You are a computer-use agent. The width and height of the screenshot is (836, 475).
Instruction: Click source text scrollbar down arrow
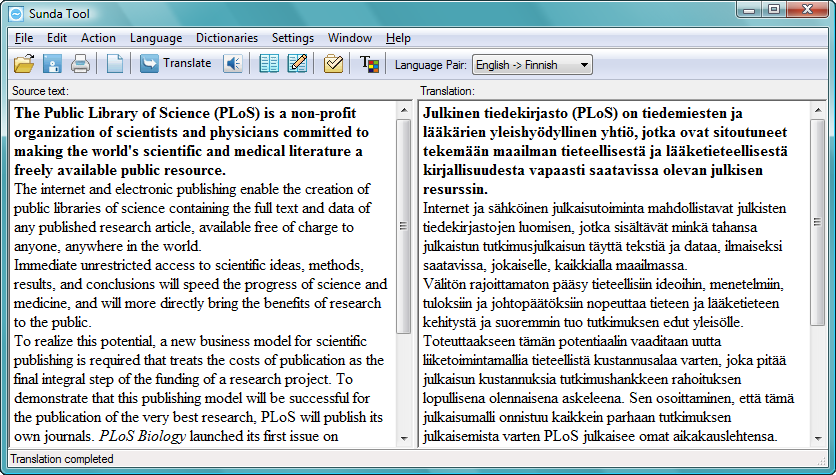(x=404, y=438)
